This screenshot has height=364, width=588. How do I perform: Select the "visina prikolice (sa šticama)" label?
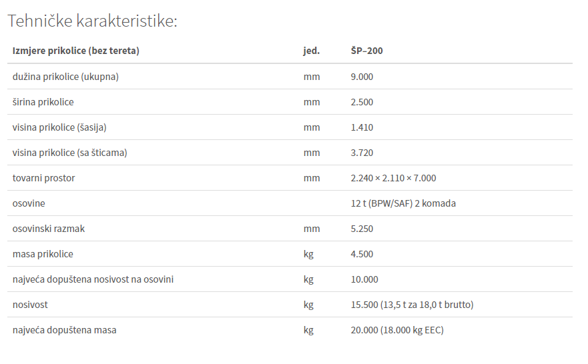pos(69,153)
